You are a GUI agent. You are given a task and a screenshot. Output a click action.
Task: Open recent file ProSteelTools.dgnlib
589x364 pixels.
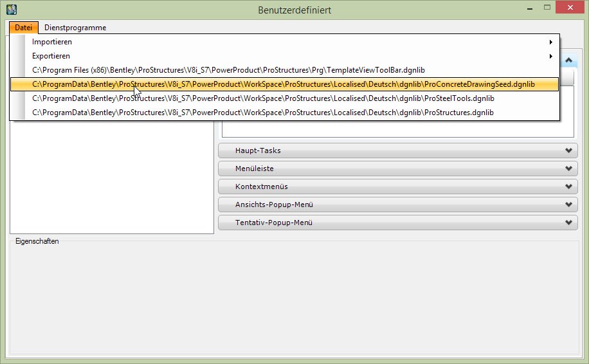[284, 98]
